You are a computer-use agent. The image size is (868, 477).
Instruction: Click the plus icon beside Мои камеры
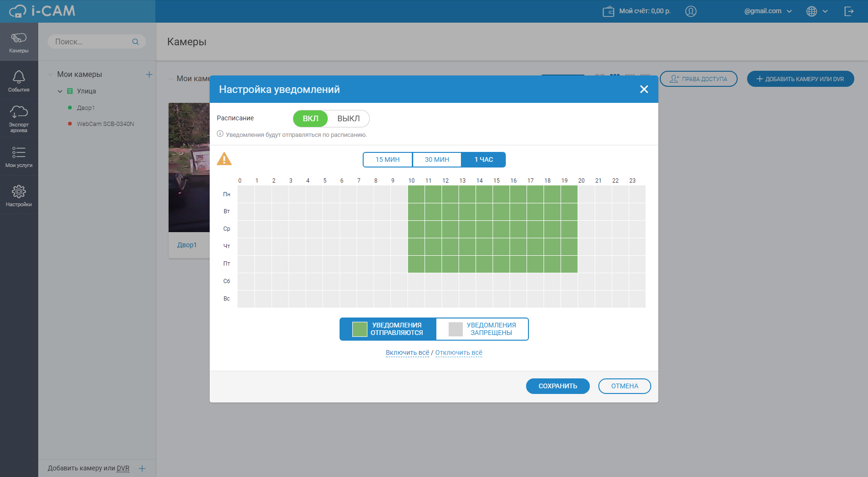(149, 75)
